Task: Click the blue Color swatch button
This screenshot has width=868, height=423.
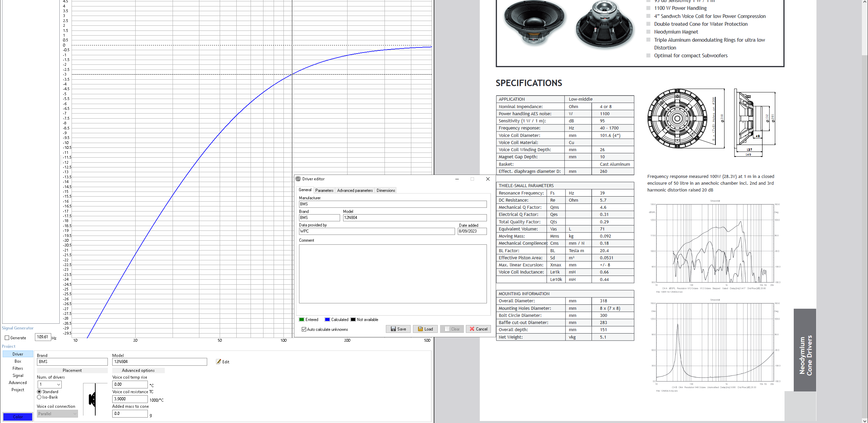Action: pos(18,417)
